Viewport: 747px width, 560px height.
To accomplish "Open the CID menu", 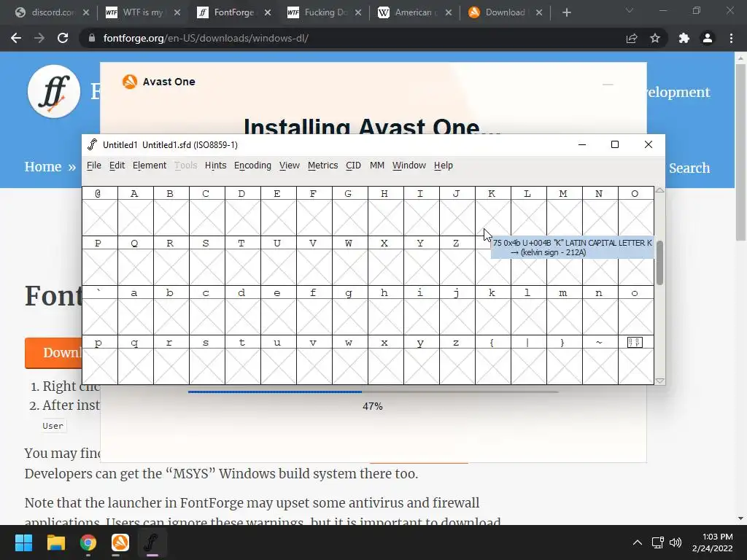I will 353,166.
